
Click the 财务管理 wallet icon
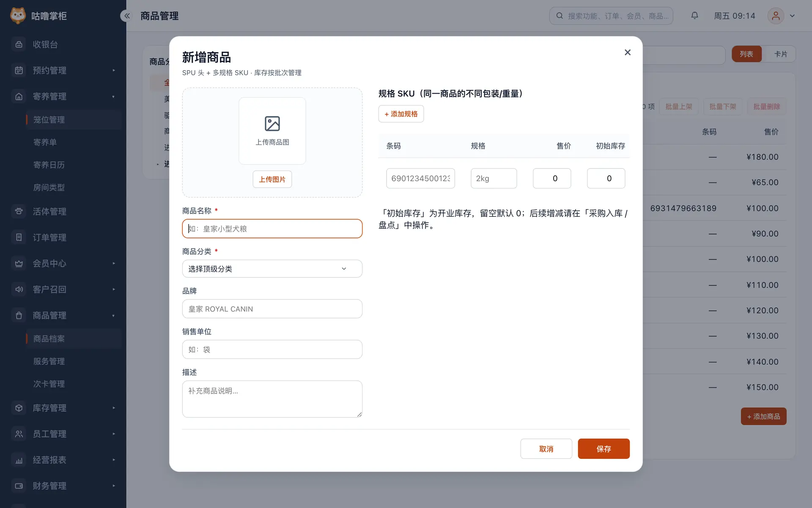(19, 486)
